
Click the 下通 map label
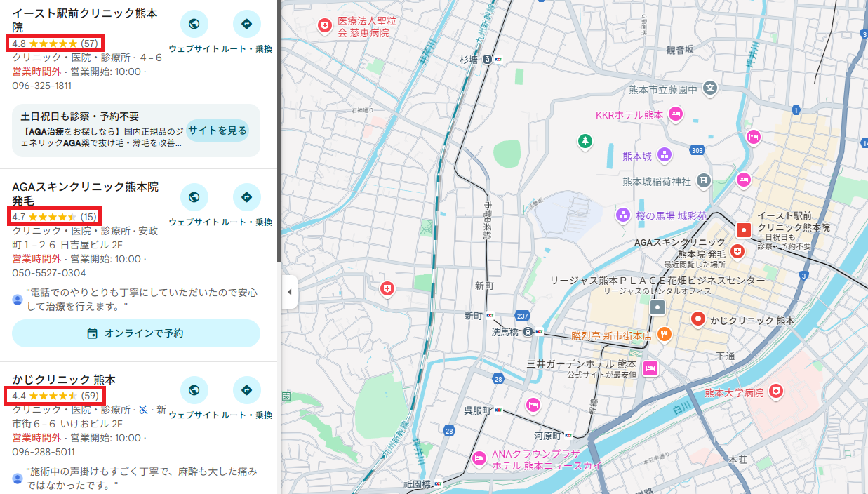click(726, 356)
